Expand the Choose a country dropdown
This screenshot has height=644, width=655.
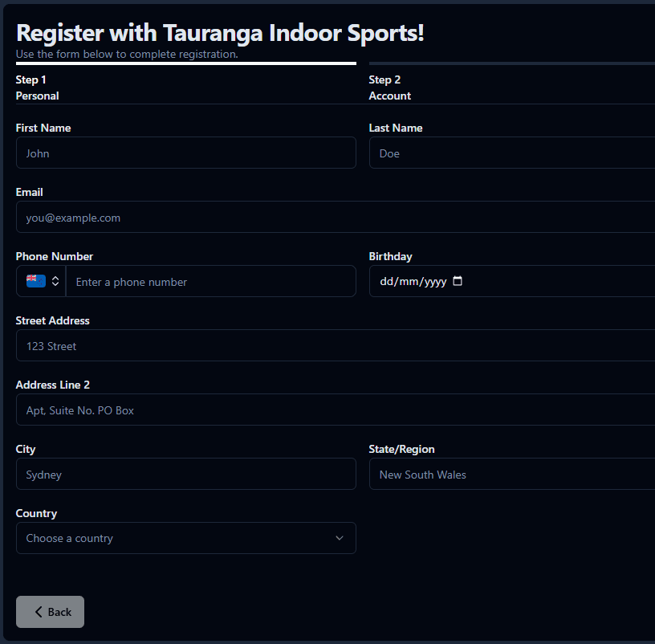(x=186, y=538)
